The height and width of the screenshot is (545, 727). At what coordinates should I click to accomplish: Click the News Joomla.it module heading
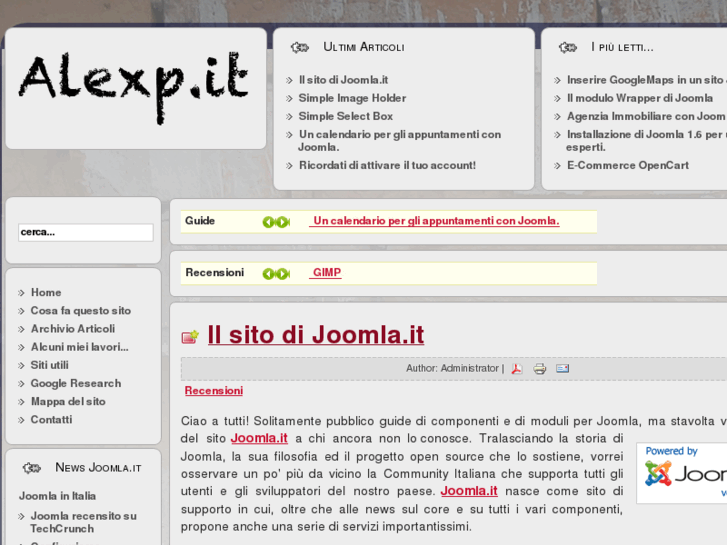[x=98, y=468]
